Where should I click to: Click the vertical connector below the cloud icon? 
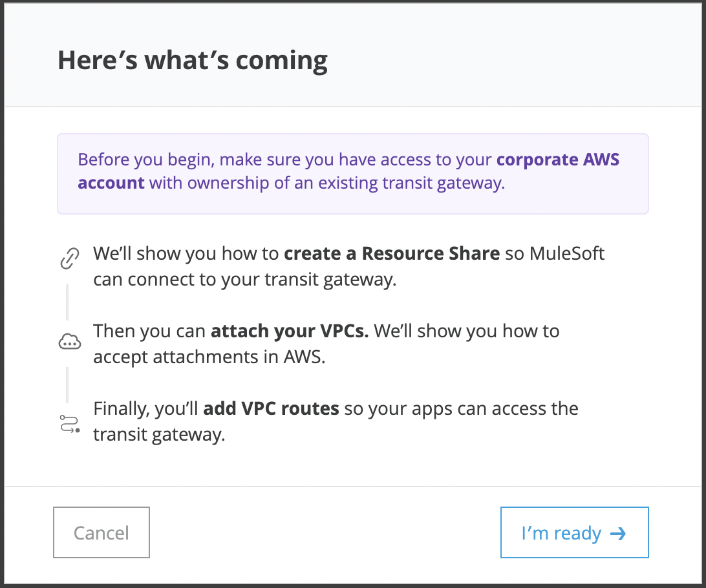point(67,384)
